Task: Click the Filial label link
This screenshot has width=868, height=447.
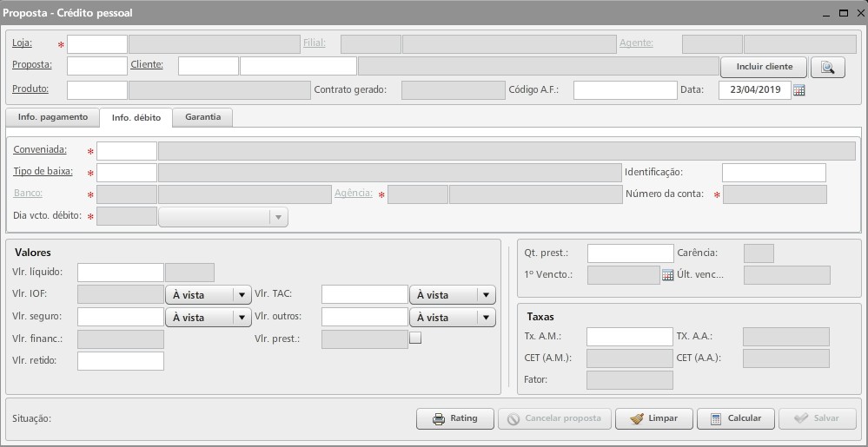Action: click(x=315, y=43)
